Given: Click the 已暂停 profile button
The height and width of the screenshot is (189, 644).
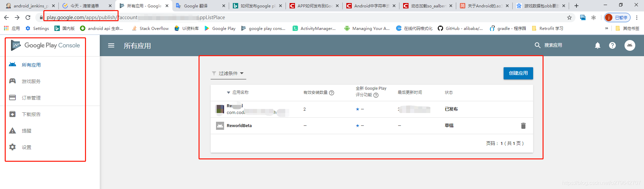Looking at the screenshot, I should pos(617,17).
